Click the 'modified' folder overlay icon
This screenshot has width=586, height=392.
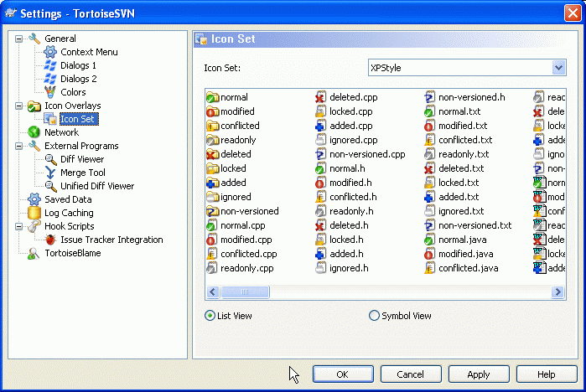(212, 111)
